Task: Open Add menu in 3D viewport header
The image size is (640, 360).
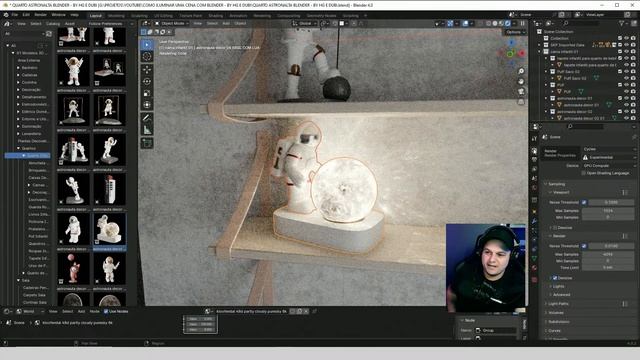Action: (226, 24)
